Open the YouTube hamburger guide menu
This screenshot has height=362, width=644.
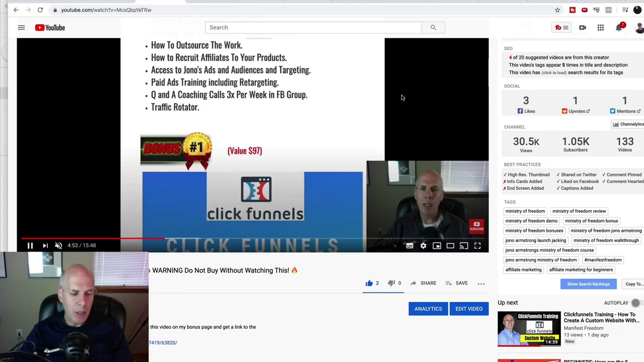(21, 28)
